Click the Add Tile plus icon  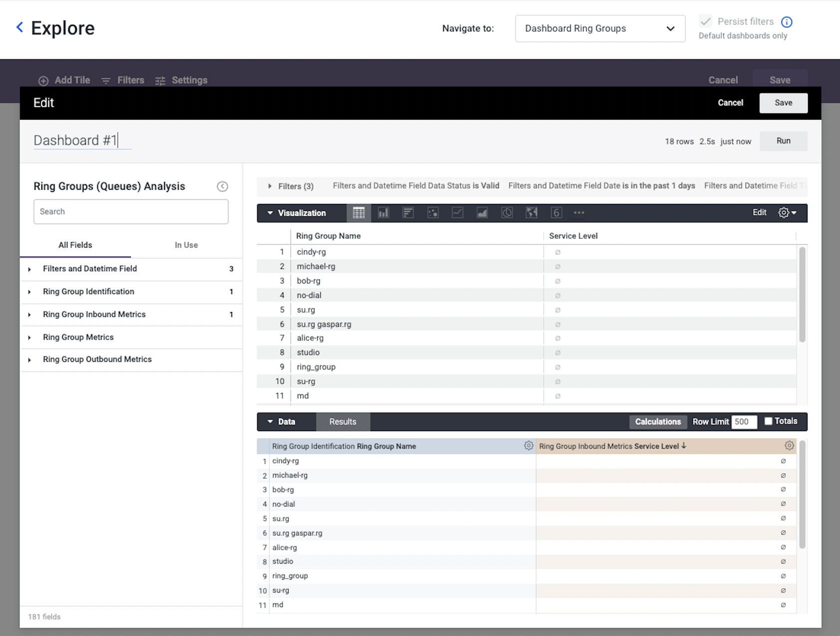click(43, 81)
